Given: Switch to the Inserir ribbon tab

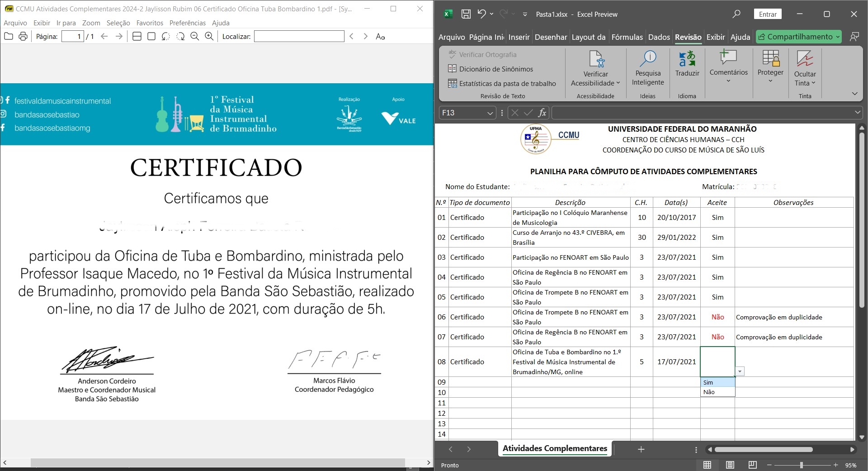Looking at the screenshot, I should [x=519, y=37].
